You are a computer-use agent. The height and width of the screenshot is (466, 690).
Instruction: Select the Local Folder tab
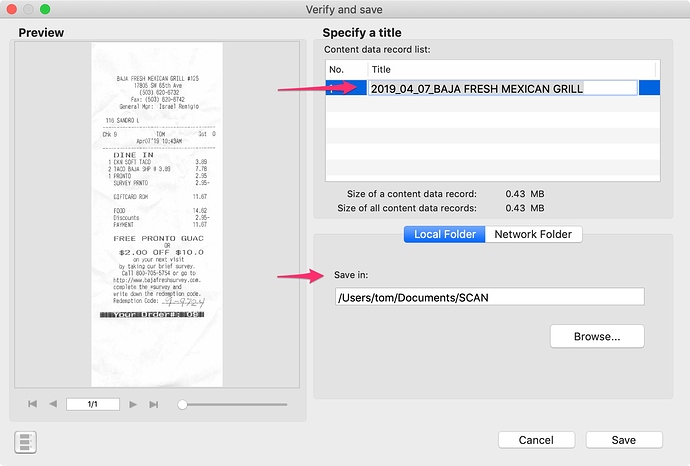pyautogui.click(x=444, y=234)
